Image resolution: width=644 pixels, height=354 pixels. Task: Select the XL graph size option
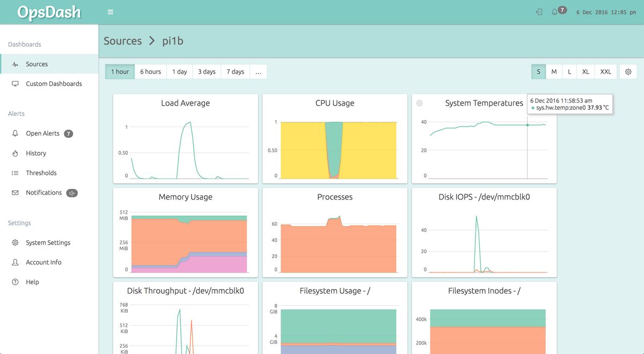(586, 71)
